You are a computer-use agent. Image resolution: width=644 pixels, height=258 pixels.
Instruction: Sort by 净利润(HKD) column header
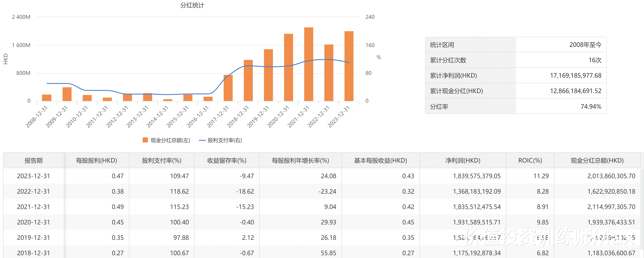[463, 160]
